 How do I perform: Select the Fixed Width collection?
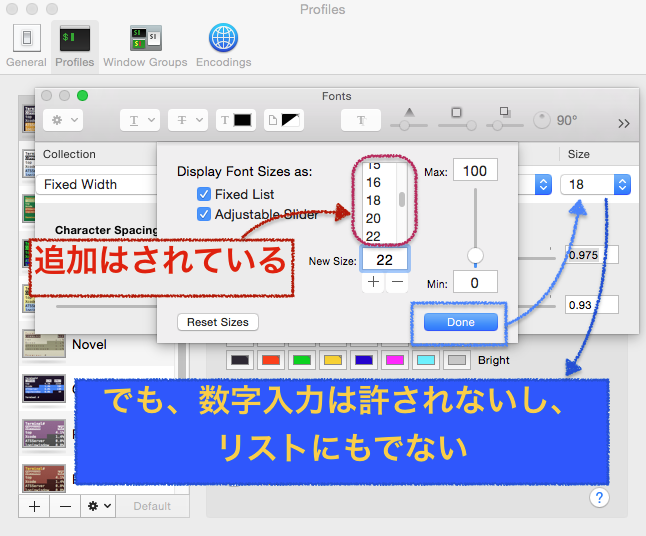99,184
